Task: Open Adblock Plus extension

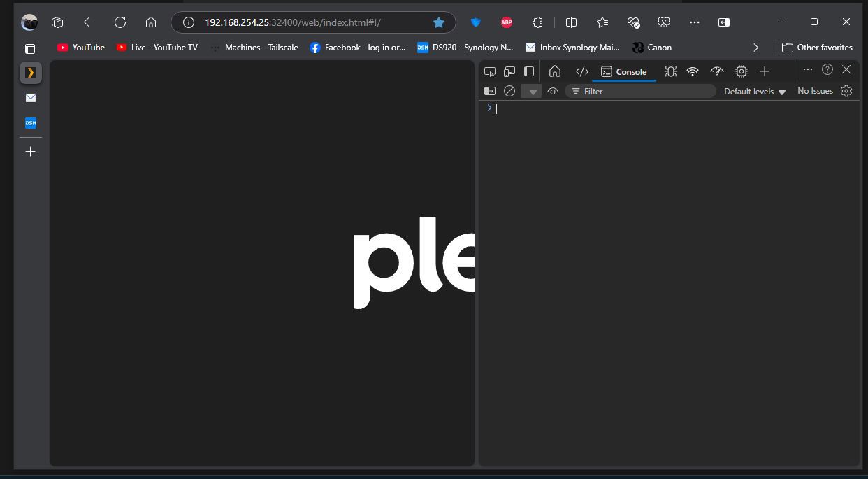Action: click(x=507, y=22)
